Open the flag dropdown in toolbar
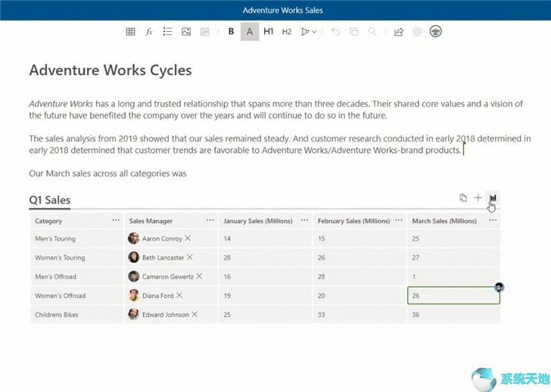 click(x=309, y=32)
